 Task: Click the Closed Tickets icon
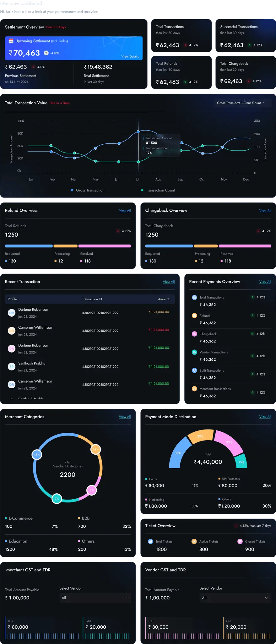240,541
